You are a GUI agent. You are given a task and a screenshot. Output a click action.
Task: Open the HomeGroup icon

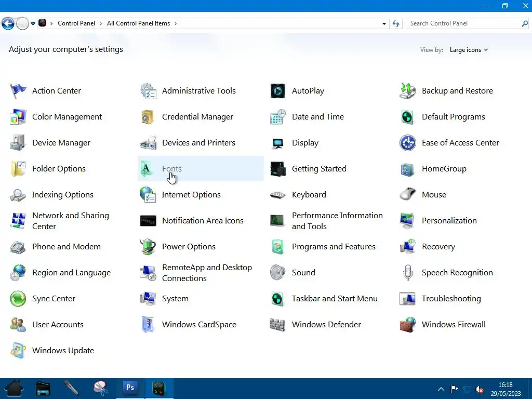407,169
